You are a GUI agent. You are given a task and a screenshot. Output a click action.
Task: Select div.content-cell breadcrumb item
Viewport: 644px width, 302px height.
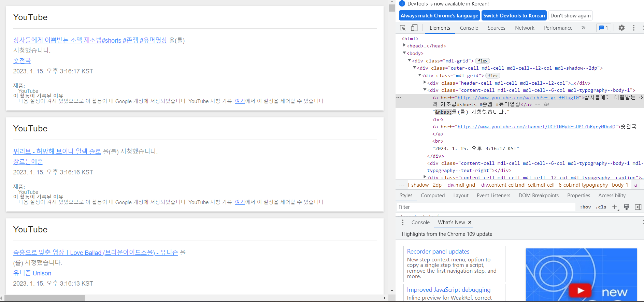tap(555, 185)
